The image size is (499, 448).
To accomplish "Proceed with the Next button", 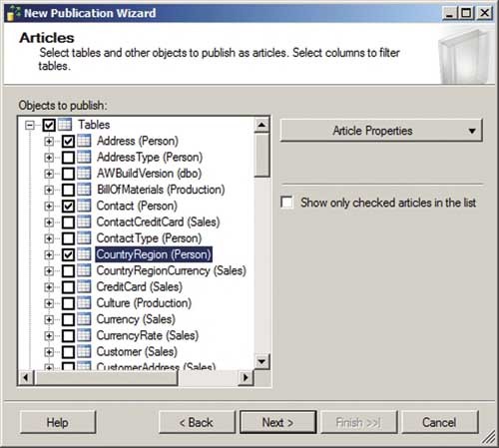I will (x=278, y=422).
